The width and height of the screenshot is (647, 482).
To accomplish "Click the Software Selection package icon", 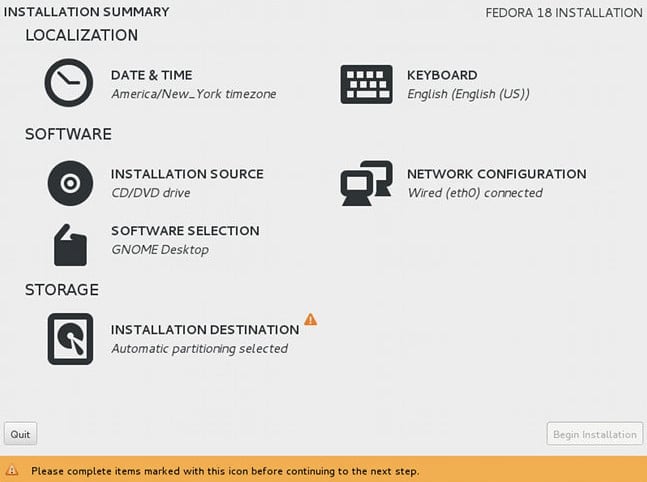I will tap(71, 245).
